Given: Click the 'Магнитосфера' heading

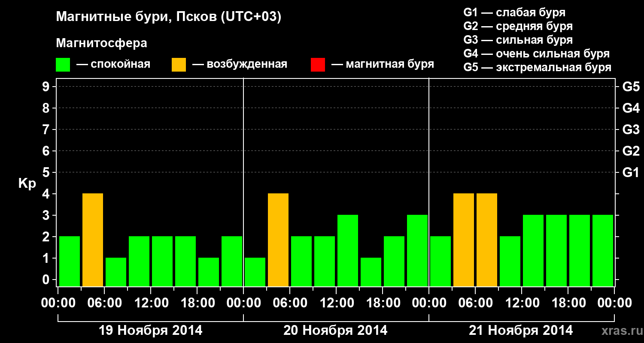Looking at the screenshot, I should tap(102, 43).
